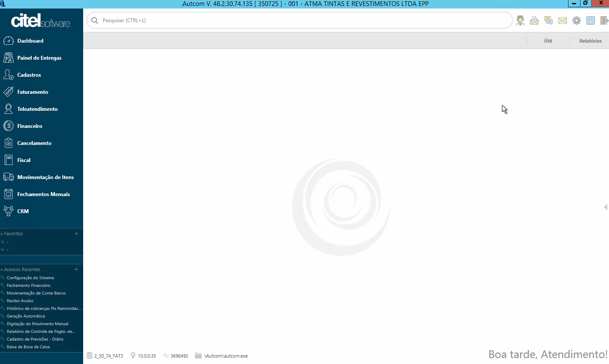Click the support attendant headset icon
The image size is (609, 364).
pyautogui.click(x=520, y=20)
